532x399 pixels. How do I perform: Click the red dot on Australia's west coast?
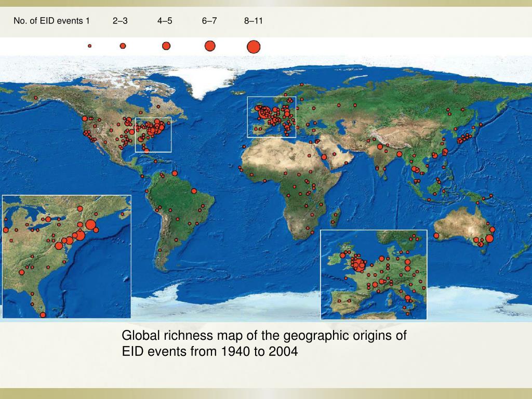(x=436, y=235)
